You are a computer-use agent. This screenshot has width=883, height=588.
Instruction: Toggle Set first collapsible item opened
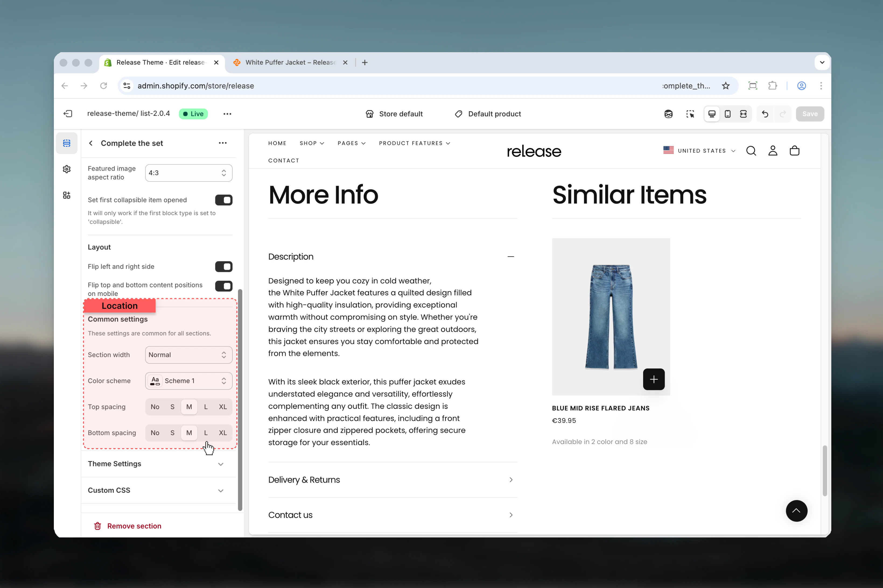[224, 200]
